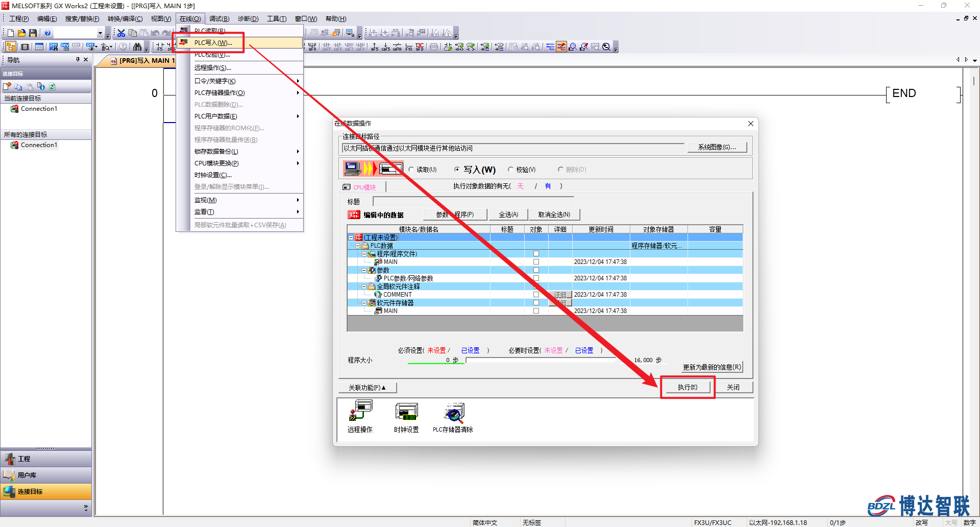Click the Cut scissors icon
This screenshot has width=980, height=527.
click(x=121, y=33)
